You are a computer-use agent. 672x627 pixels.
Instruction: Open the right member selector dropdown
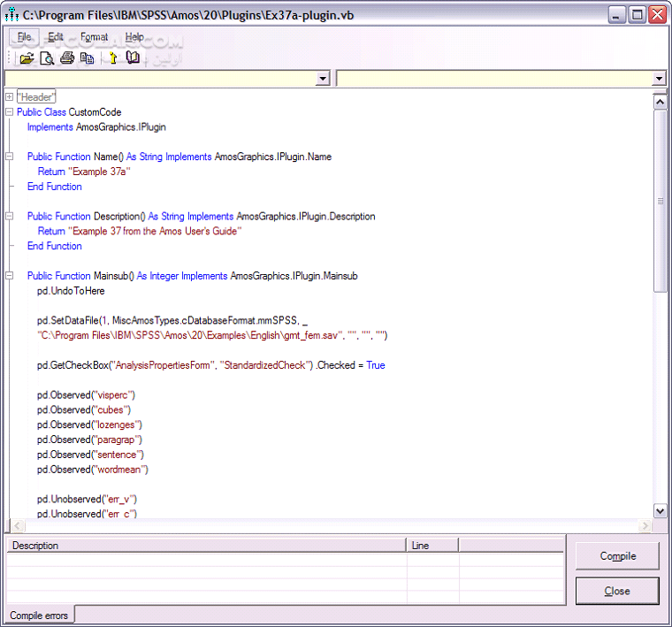(x=659, y=79)
